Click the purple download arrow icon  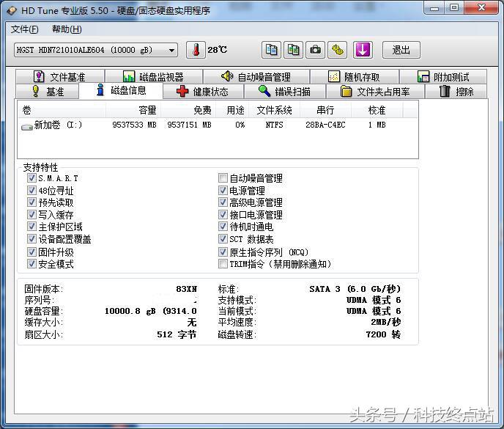[363, 50]
